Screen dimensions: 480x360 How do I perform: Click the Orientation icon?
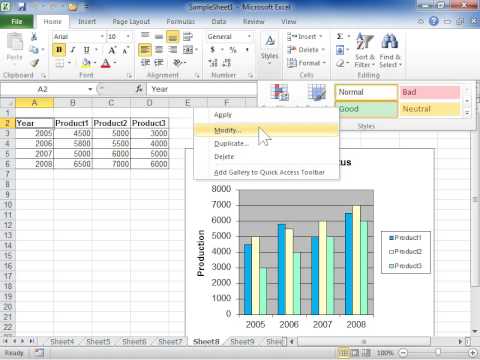click(x=178, y=63)
